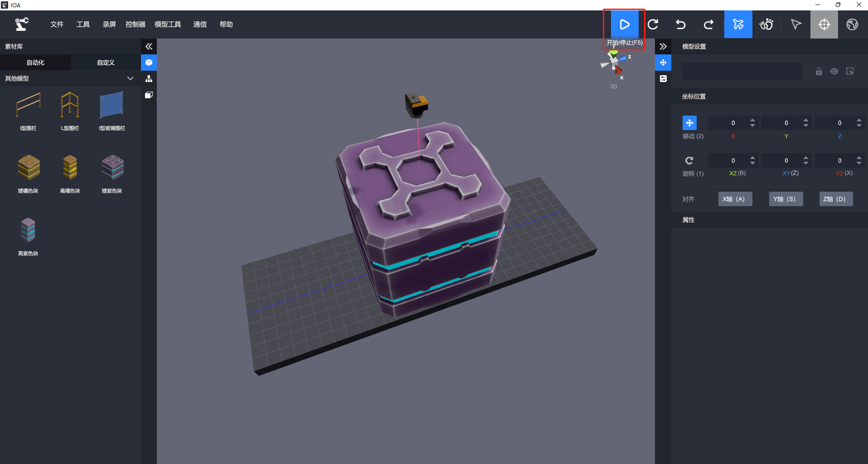
Task: Click the select-in-frame cursor icon
Action: point(850,72)
